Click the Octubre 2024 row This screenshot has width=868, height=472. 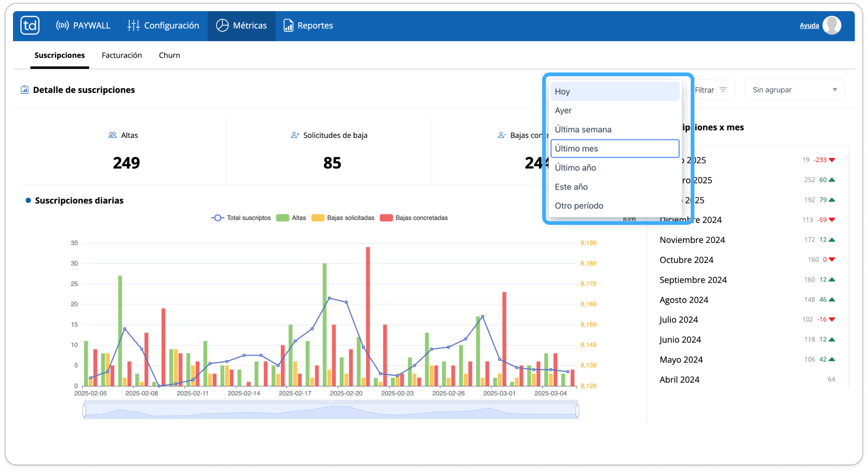point(747,260)
